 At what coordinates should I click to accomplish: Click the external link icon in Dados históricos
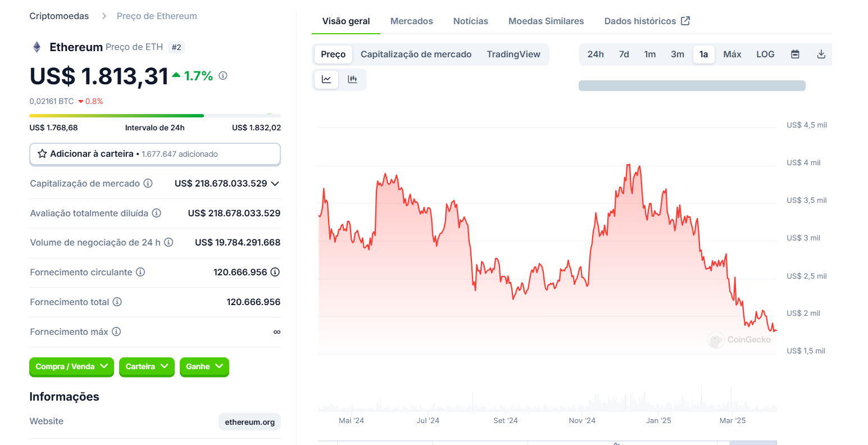click(x=685, y=21)
